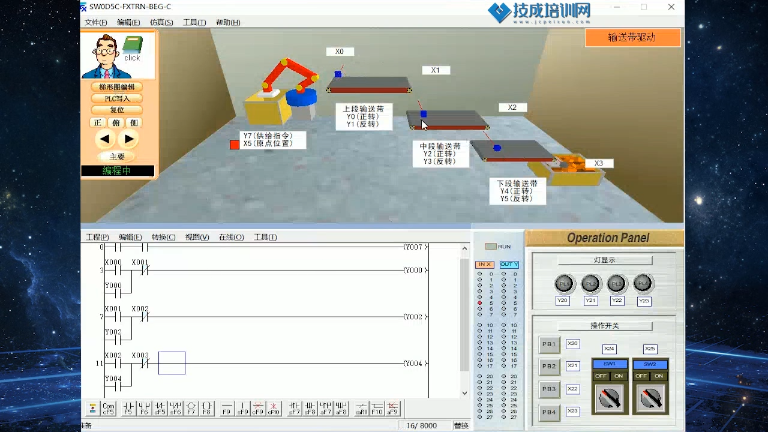Turn the SW2 rotary switch

coord(650,398)
